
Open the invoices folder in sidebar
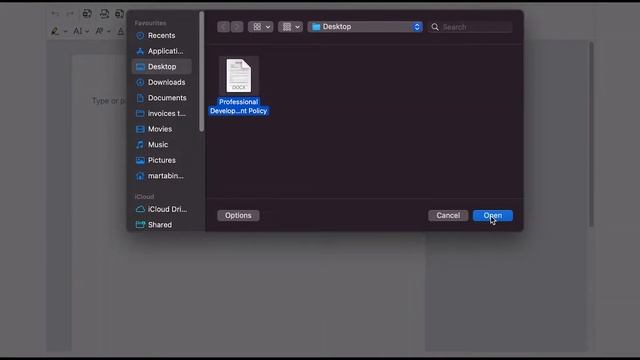pos(162,113)
